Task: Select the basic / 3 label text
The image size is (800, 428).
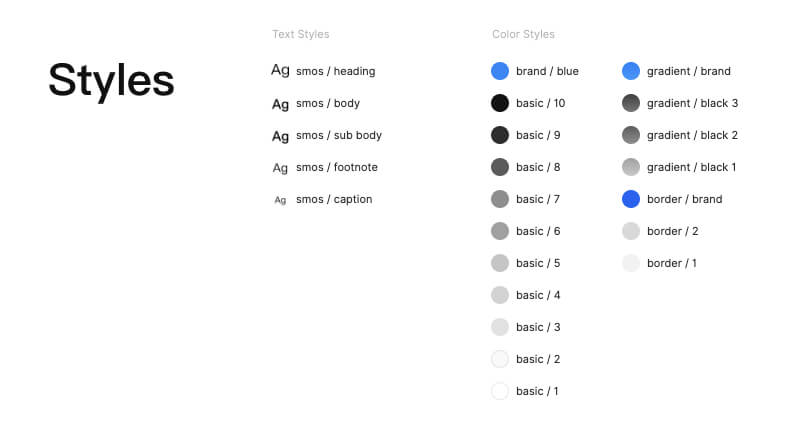Action: 538,327
